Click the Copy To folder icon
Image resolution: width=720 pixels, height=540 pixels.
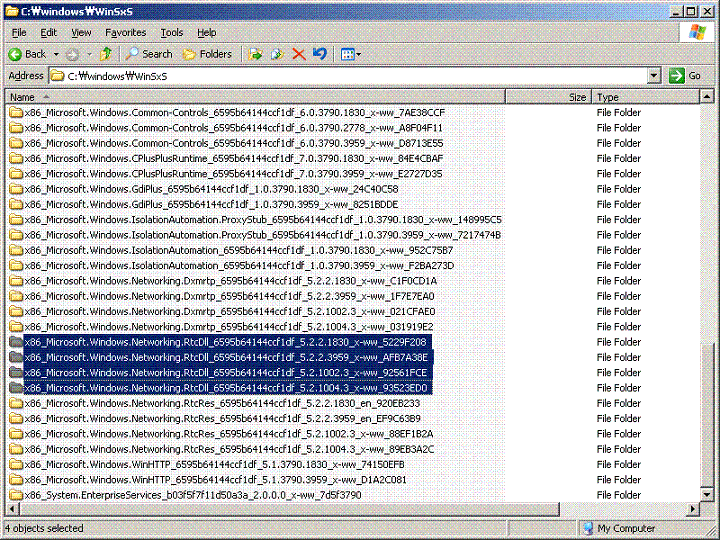tap(277, 54)
